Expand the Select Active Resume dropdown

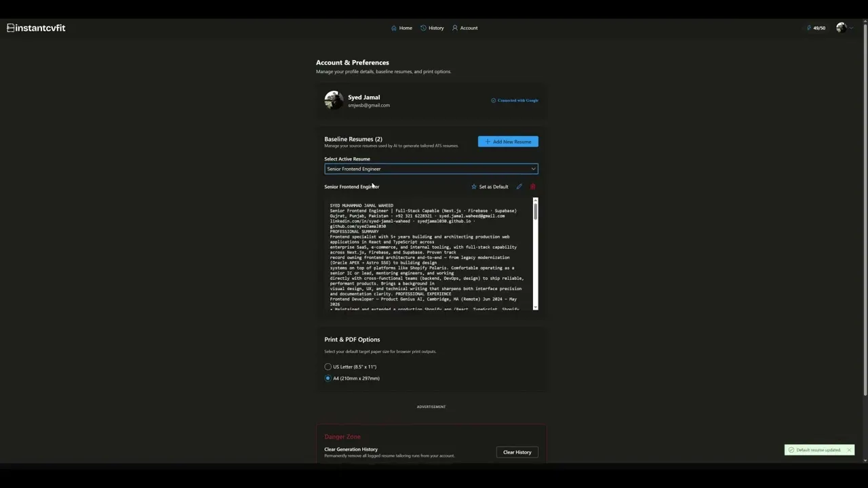tap(431, 169)
